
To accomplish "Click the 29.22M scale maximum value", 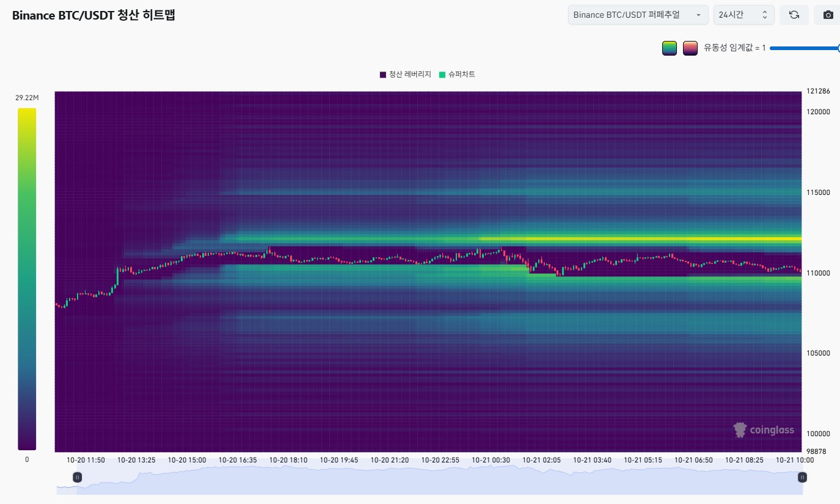I will (27, 98).
